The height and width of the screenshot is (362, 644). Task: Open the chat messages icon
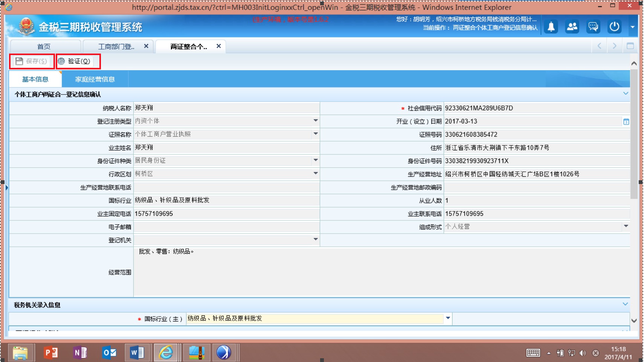click(x=593, y=27)
